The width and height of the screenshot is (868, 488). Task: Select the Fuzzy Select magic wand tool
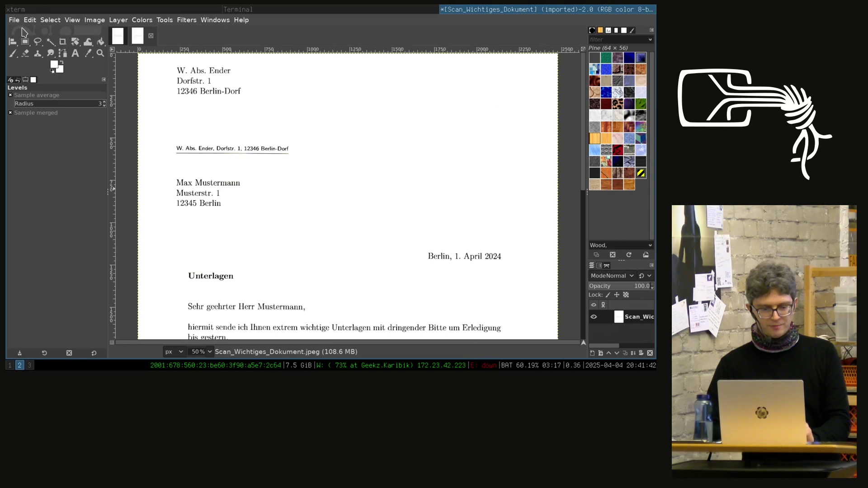pyautogui.click(x=51, y=42)
